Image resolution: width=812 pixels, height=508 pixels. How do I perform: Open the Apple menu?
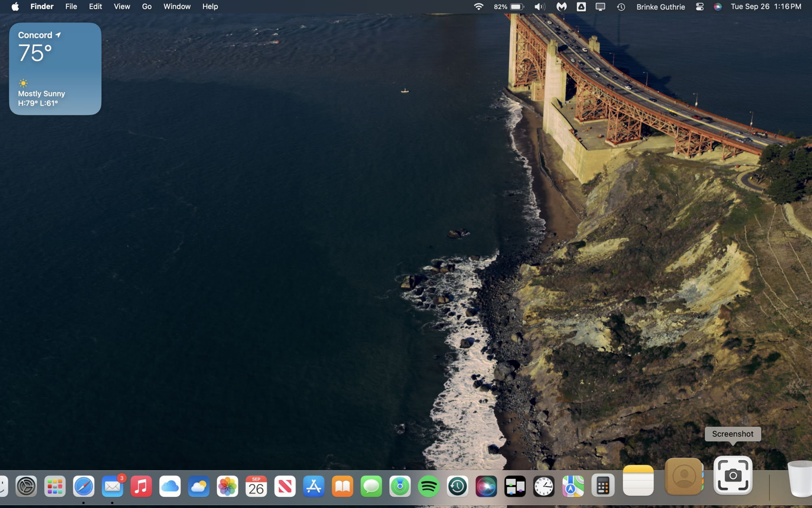[x=15, y=7]
